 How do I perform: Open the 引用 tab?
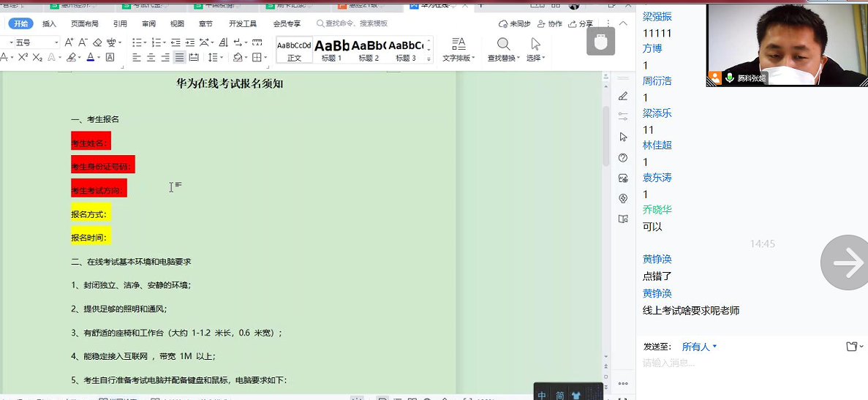120,24
